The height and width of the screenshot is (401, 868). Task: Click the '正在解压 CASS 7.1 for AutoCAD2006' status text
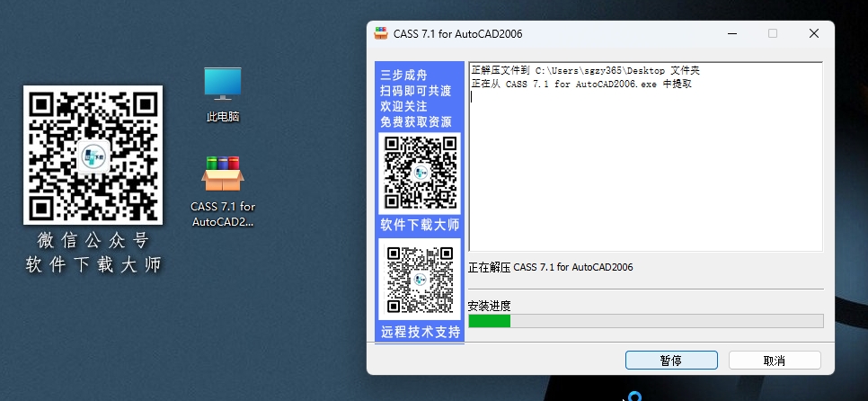coord(550,267)
